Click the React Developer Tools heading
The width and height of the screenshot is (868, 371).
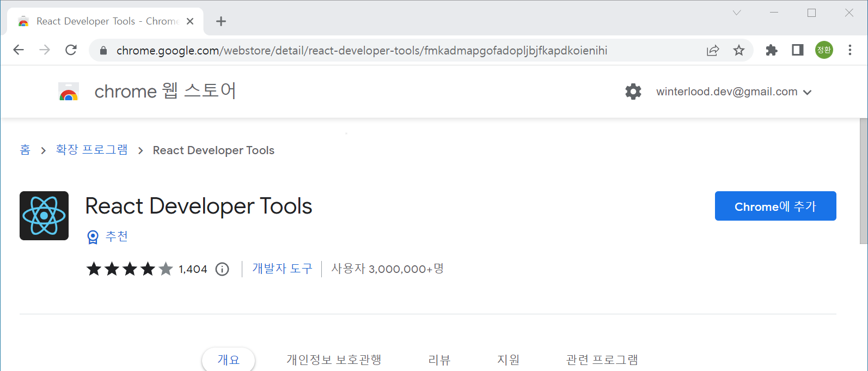coord(199,206)
